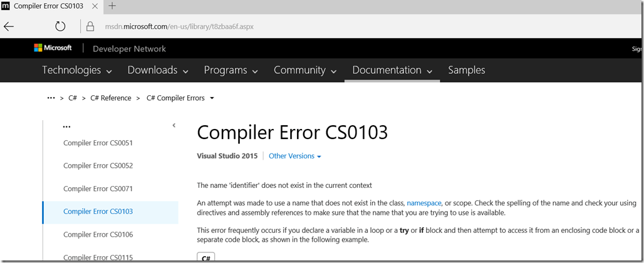Expand the C# Compiler Errors breadcrumb dropdown
644x263 pixels.
click(212, 98)
